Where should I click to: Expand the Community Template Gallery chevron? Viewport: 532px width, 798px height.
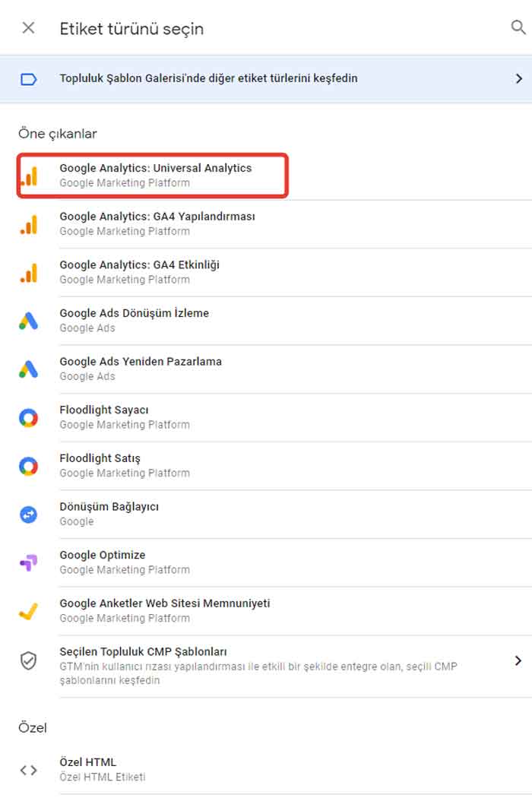(x=518, y=78)
